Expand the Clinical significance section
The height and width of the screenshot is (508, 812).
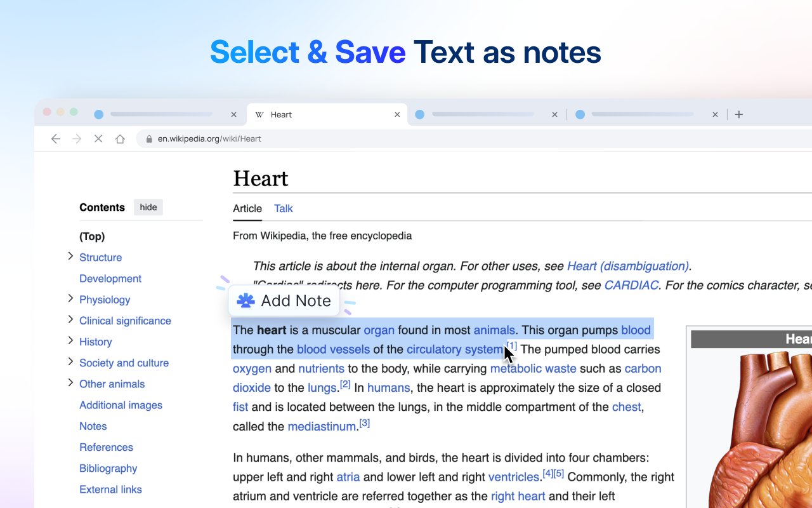(x=70, y=319)
